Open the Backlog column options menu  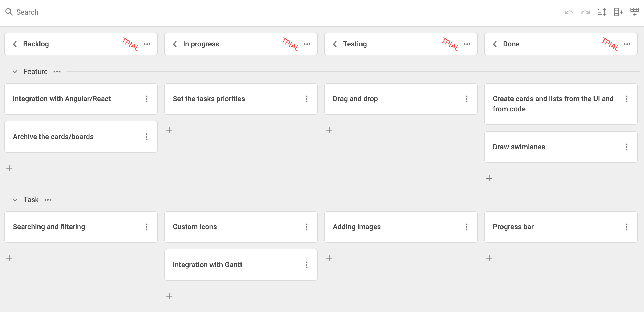point(147,44)
